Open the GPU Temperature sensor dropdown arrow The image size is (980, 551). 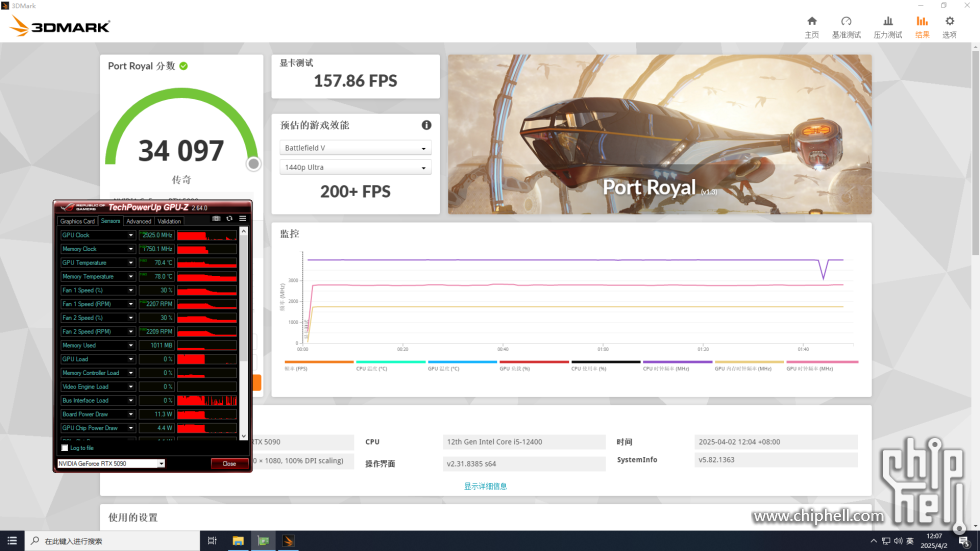(x=131, y=262)
